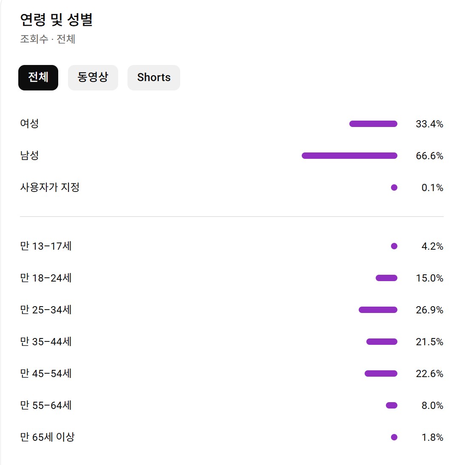Screen dimensions: 476x465
Task: Click the 사용자가 지정 row label
Action: tap(50, 187)
